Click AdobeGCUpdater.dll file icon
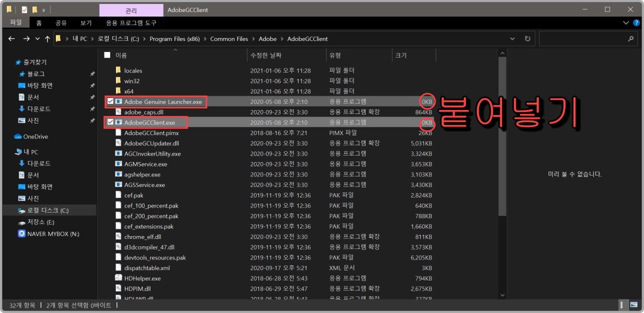 [x=118, y=143]
